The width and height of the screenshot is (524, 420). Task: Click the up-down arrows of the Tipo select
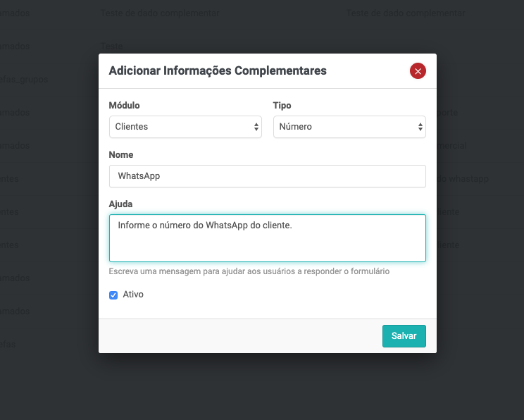point(420,127)
